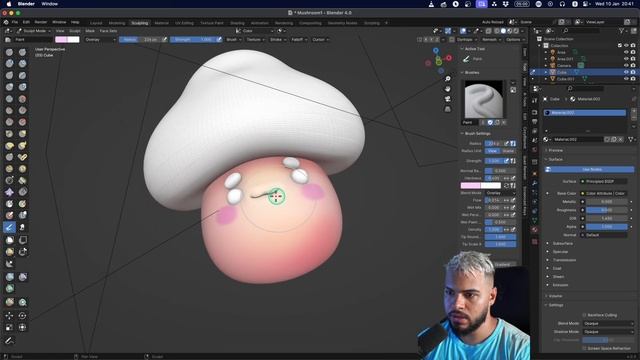This screenshot has width=640, height=360.
Task: Switch to the Shading workspace tab
Action: [x=237, y=23]
